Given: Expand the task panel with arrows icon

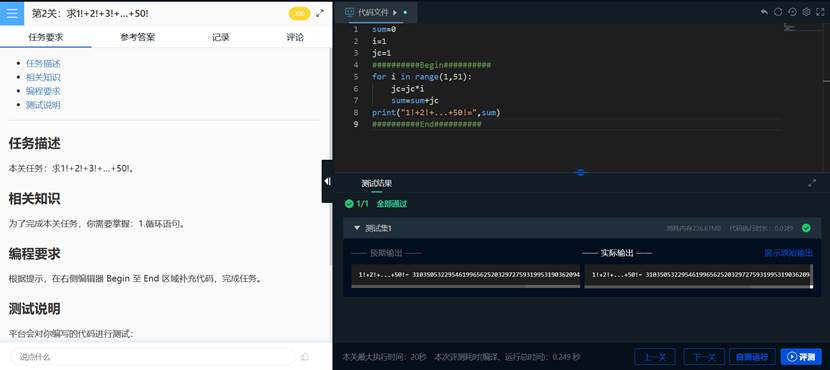Looking at the screenshot, I should (x=320, y=14).
